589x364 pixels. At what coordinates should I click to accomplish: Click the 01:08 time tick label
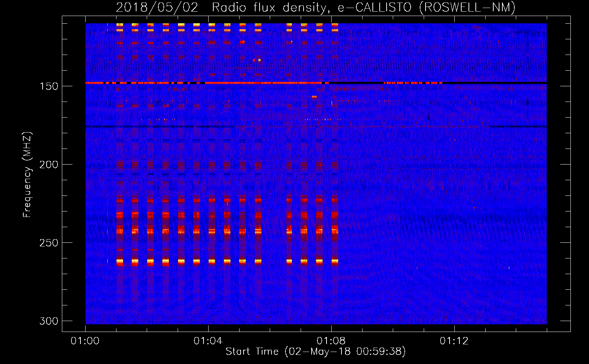pyautogui.click(x=331, y=341)
